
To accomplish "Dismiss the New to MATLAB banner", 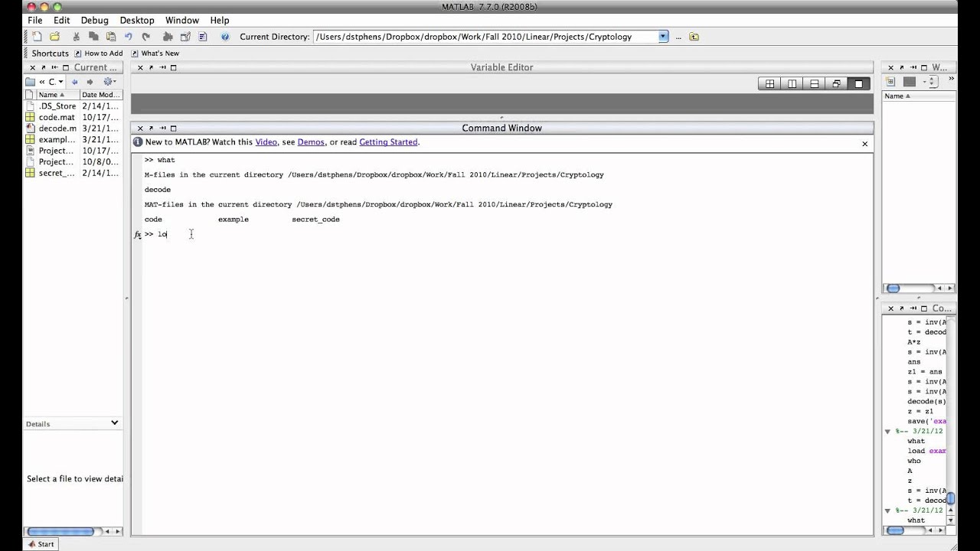I will 865,144.
